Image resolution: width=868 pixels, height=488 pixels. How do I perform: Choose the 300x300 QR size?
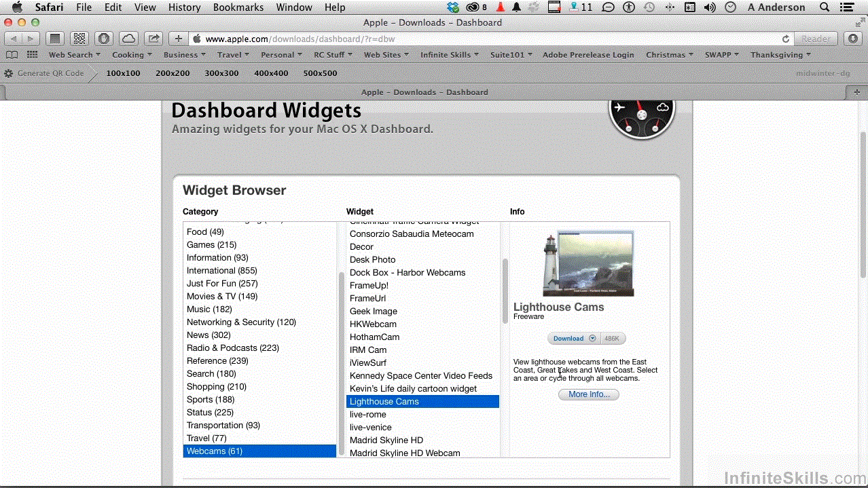pos(221,73)
